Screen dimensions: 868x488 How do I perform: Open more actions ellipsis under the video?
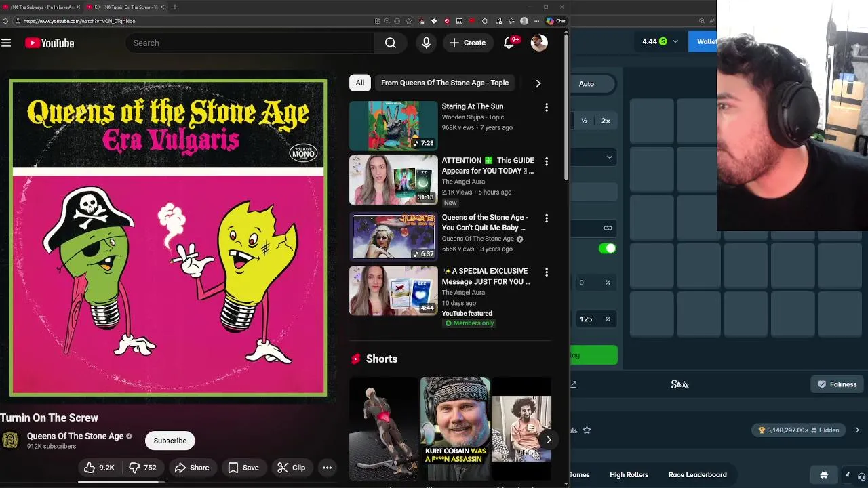327,468
